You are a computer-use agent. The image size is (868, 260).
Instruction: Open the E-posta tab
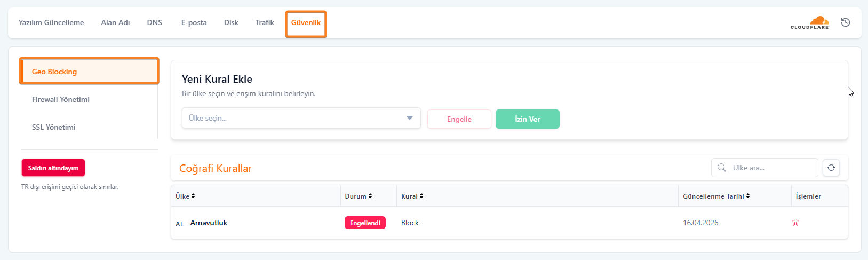pyautogui.click(x=194, y=22)
